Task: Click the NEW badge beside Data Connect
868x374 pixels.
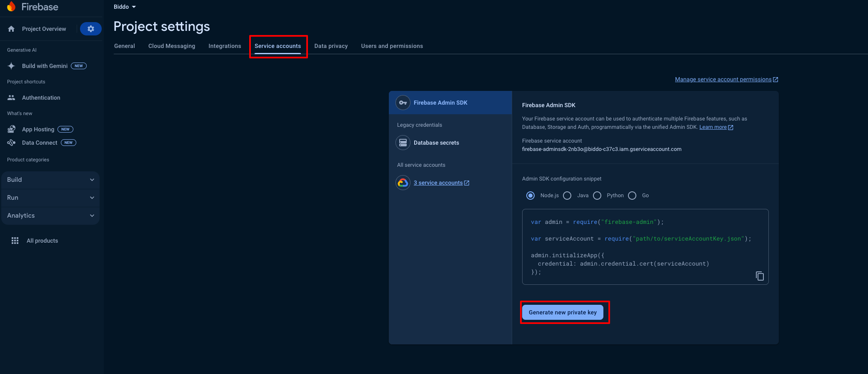Action: pos(68,143)
